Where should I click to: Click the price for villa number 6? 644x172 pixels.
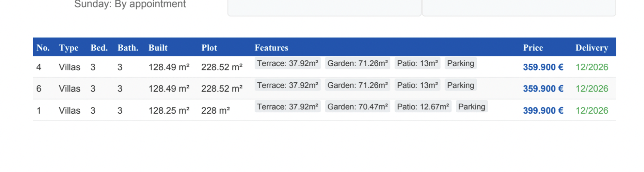pyautogui.click(x=543, y=89)
